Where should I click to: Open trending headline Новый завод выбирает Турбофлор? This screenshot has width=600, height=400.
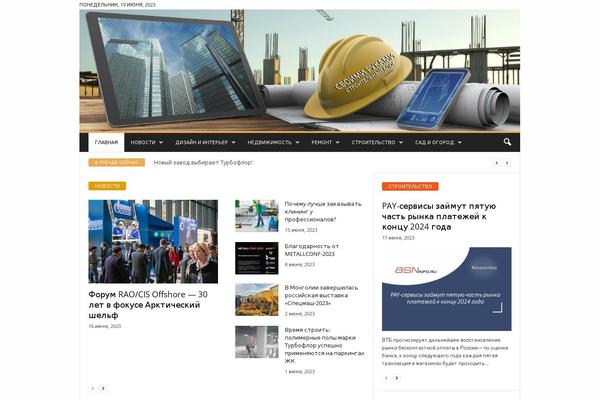203,163
